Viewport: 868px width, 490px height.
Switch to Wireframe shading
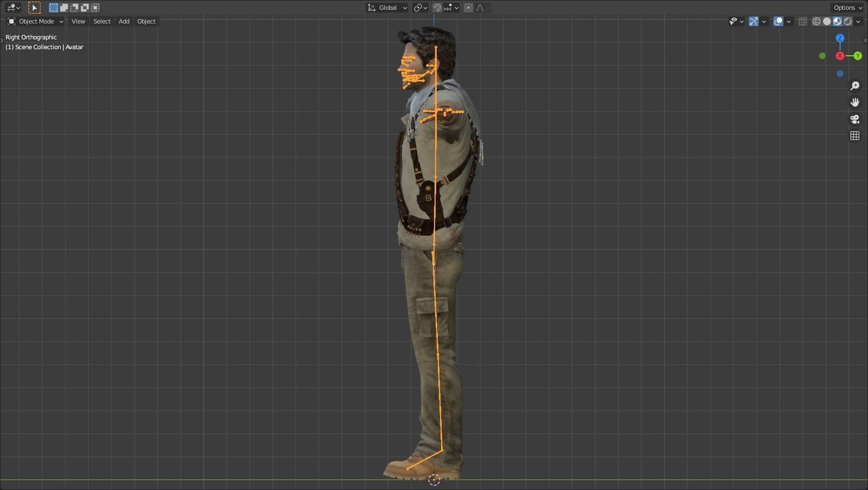[x=817, y=21]
